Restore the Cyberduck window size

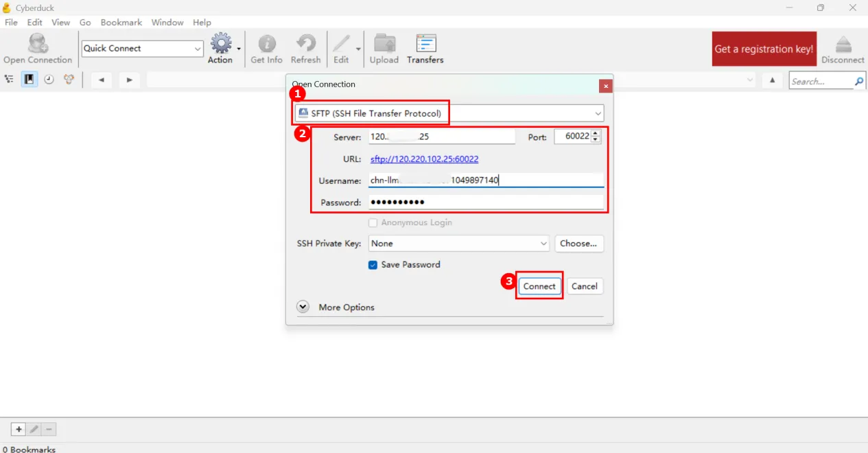coord(821,8)
